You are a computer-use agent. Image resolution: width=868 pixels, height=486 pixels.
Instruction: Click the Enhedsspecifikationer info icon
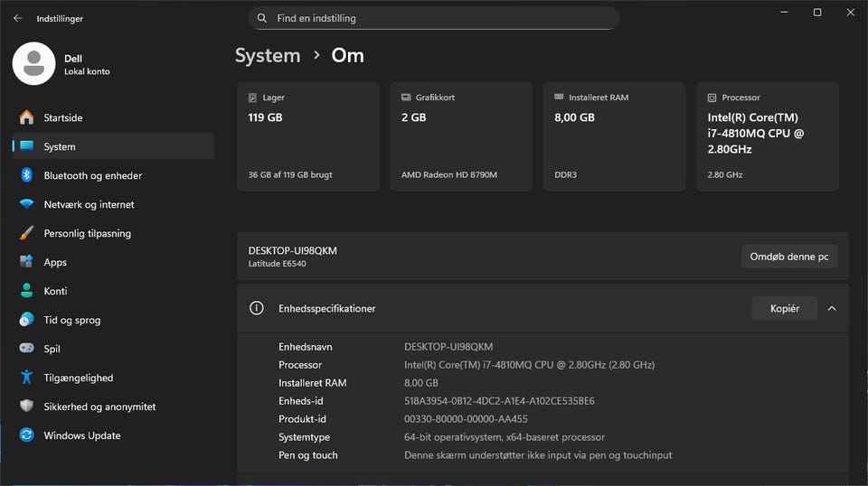pos(257,308)
